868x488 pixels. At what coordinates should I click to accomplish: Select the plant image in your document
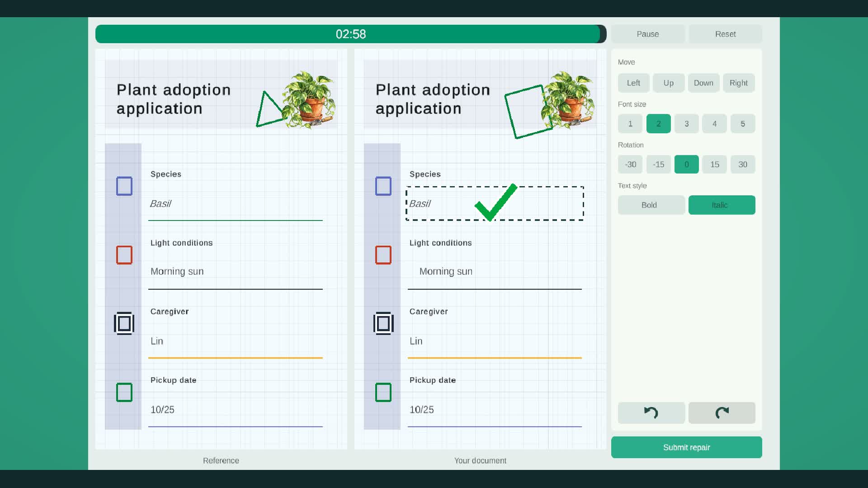click(568, 100)
